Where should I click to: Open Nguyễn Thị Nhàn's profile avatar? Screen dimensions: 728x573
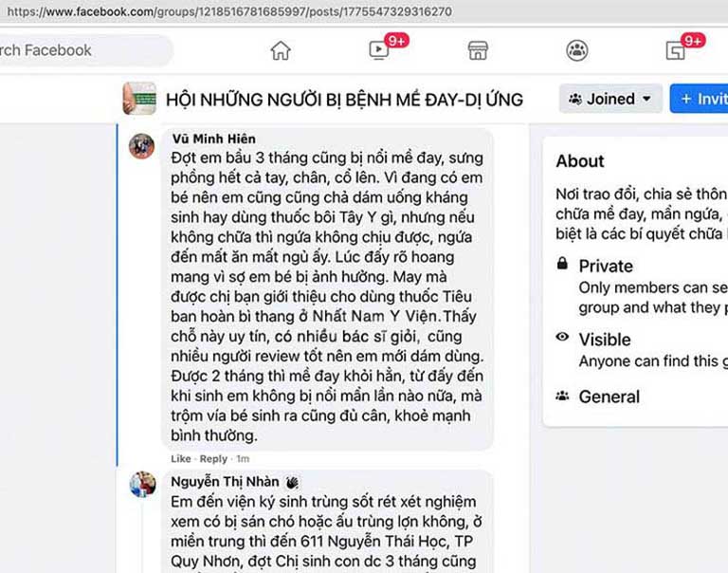coord(142,484)
